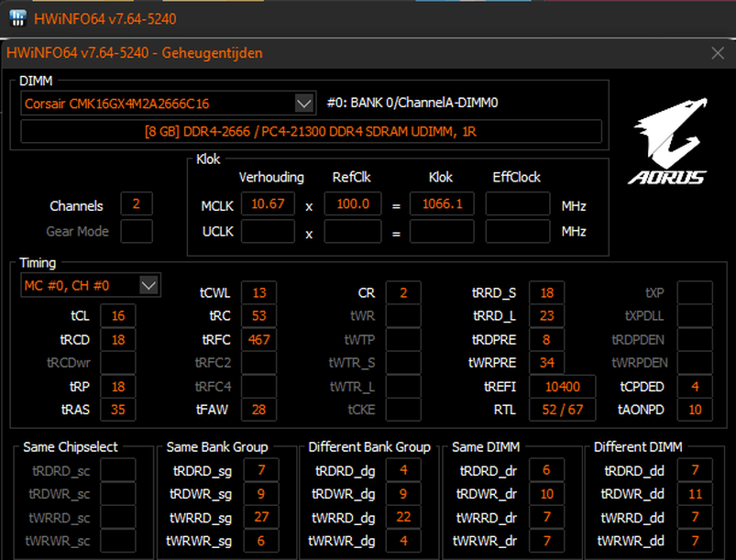Screen dimensions: 736x560
Task: Click the tRDRD_dd value 7
Action: (695, 470)
